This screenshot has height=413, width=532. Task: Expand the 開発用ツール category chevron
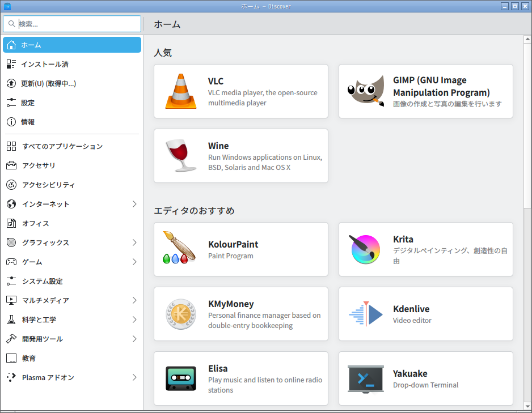[134, 339]
